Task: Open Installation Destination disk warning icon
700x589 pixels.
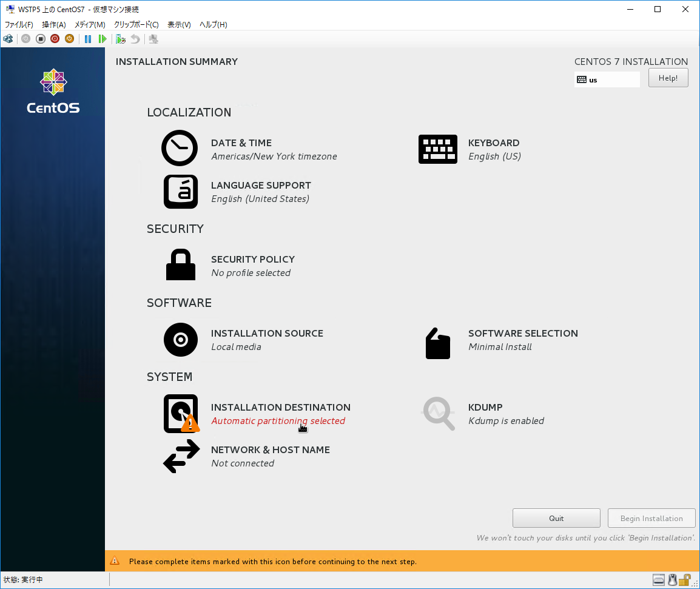Action: click(181, 414)
